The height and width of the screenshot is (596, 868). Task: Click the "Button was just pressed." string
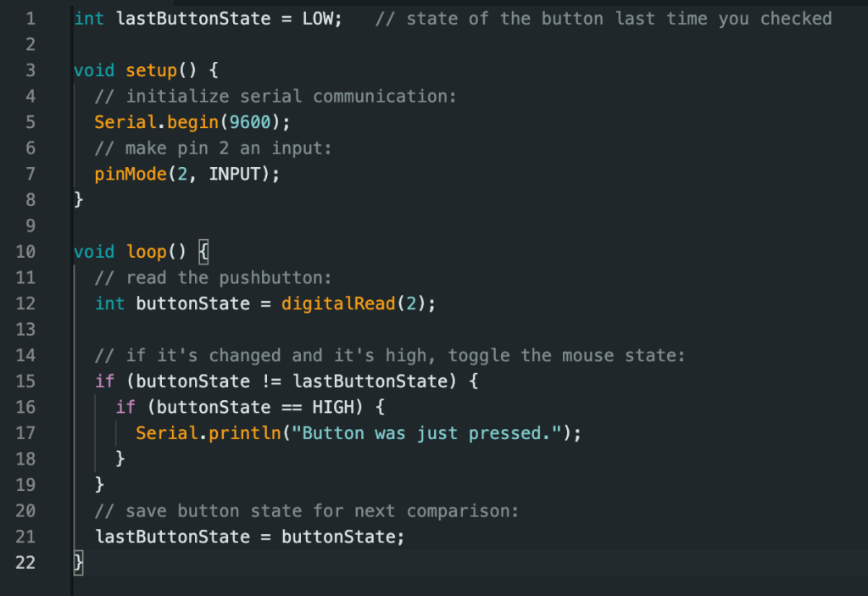[x=431, y=433]
